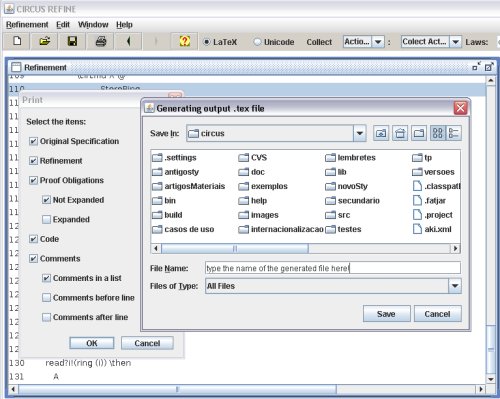Iconify the Refinement internal frame
The height and width of the screenshot is (399, 500).
click(477, 67)
